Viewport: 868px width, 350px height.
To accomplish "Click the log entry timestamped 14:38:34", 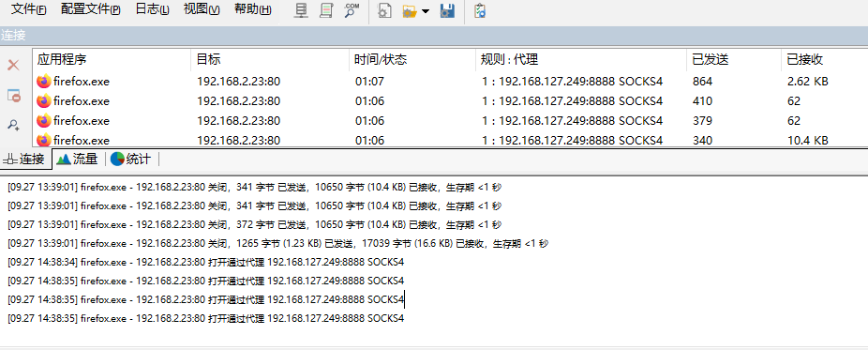I will 206,262.
